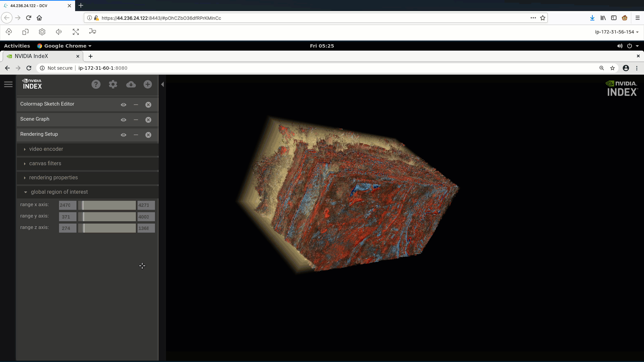Open the hamburger menu in IndeX sidebar
The width and height of the screenshot is (644, 362).
coord(8,84)
